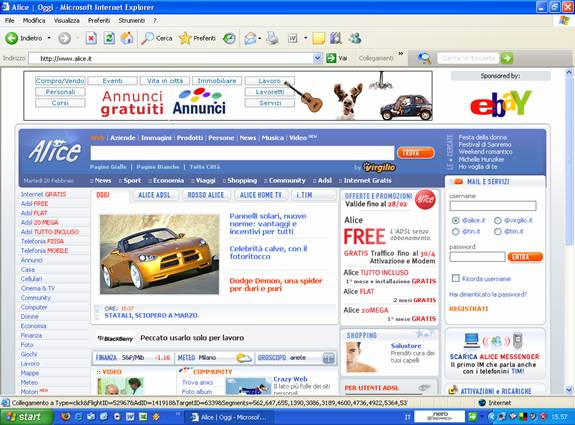Open the Strumenti menu

point(132,21)
